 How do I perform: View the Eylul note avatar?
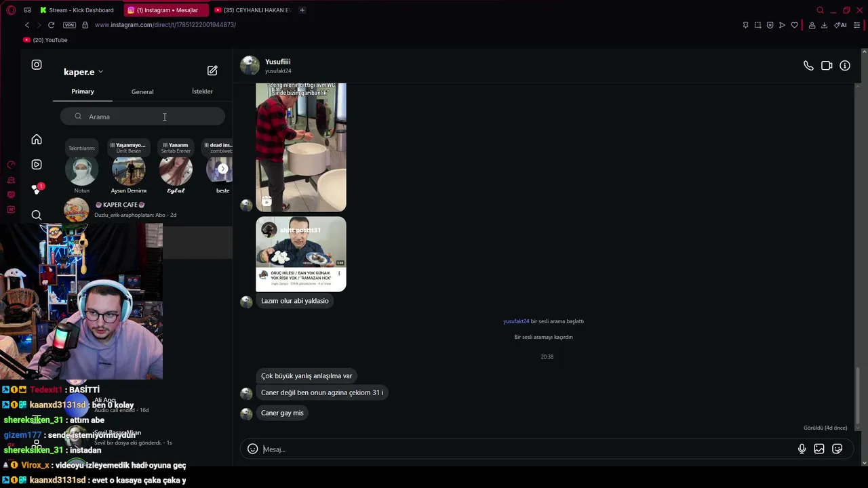(x=176, y=171)
